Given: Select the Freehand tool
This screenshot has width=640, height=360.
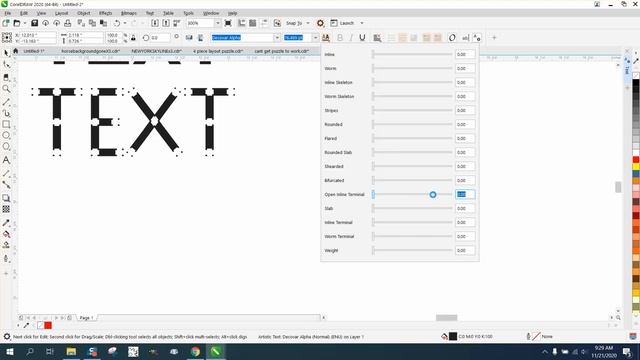Looking at the screenshot, I should point(6,102).
